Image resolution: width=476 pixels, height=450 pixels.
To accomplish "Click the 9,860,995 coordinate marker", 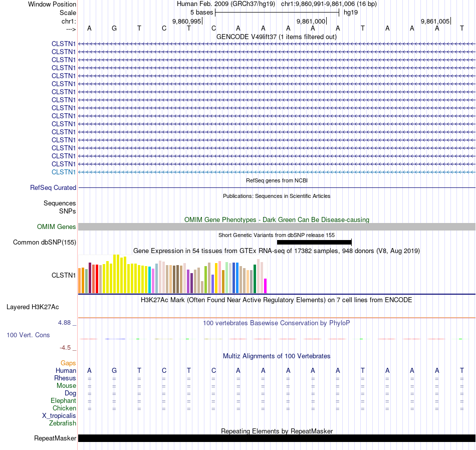I will (x=187, y=21).
